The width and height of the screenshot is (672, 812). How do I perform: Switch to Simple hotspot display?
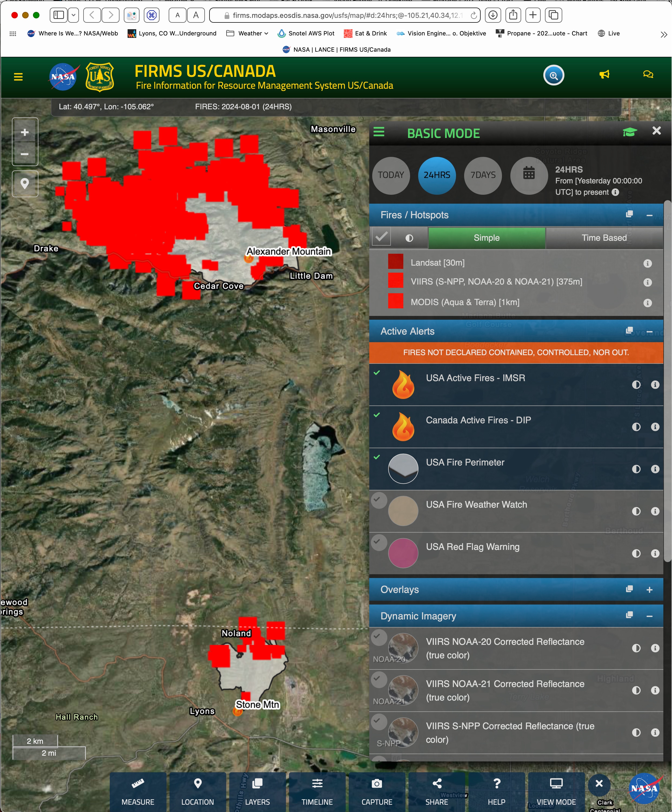click(x=487, y=238)
